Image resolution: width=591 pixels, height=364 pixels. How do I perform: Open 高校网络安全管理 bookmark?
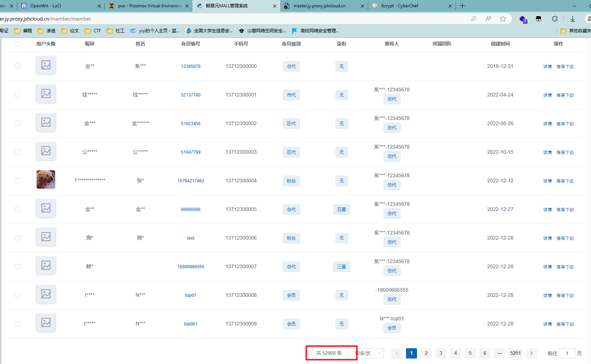point(316,31)
